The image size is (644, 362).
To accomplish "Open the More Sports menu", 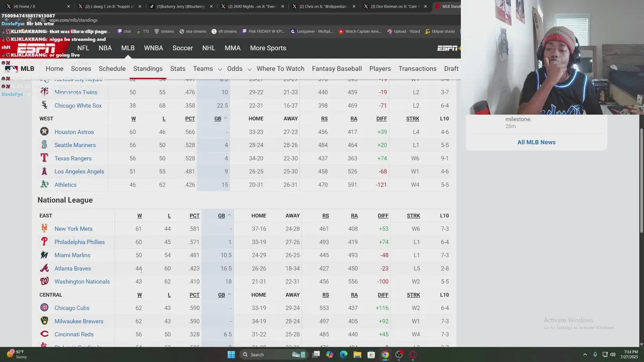I will [x=268, y=48].
